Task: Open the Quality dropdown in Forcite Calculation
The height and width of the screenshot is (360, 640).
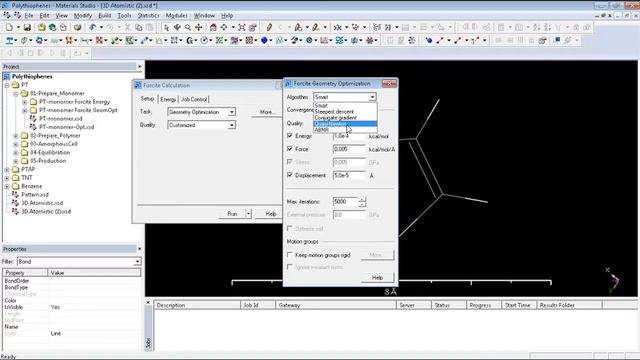Action: click(231, 125)
